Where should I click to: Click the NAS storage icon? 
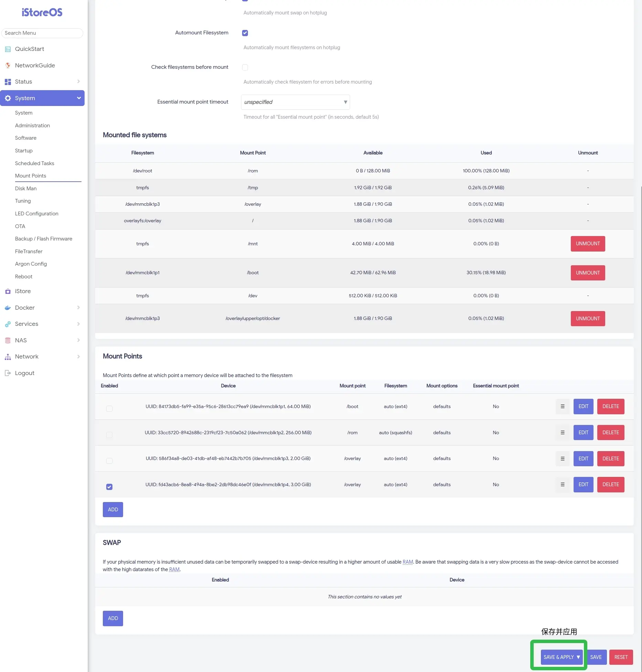pos(8,340)
